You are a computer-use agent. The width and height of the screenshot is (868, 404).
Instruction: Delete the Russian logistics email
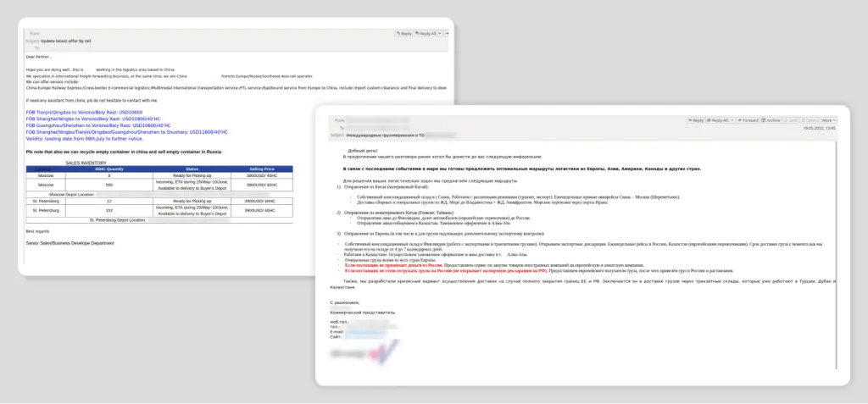coord(810,120)
